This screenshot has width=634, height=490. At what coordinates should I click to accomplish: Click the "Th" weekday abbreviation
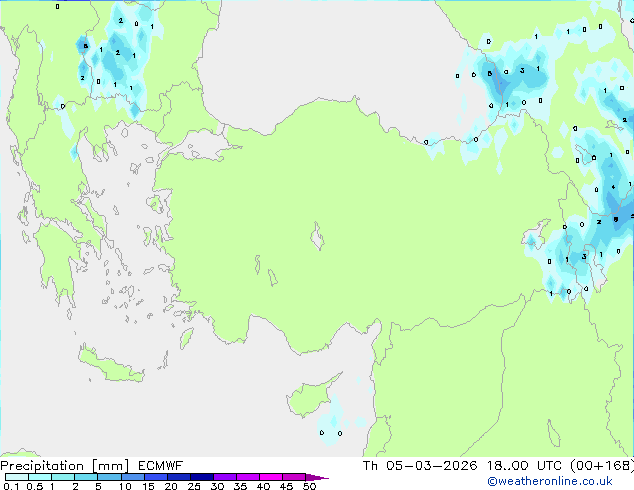click(370, 466)
